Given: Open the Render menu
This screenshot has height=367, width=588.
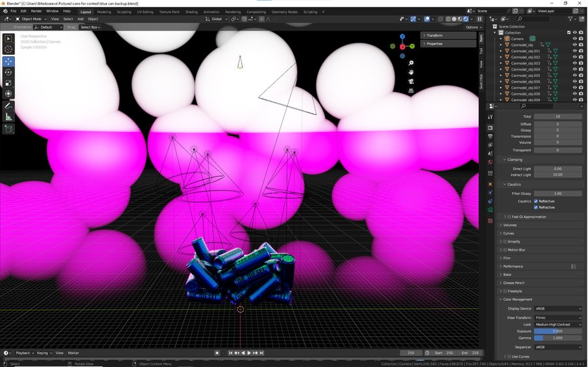Looking at the screenshot, I should [37, 11].
